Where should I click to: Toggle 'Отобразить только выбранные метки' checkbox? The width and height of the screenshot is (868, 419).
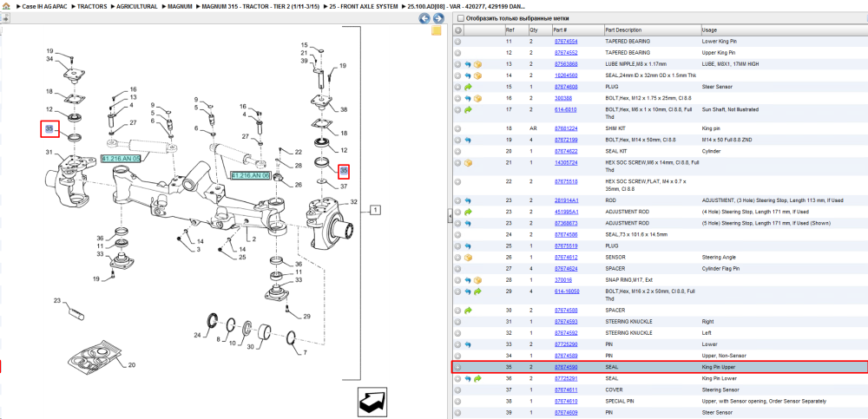(461, 18)
